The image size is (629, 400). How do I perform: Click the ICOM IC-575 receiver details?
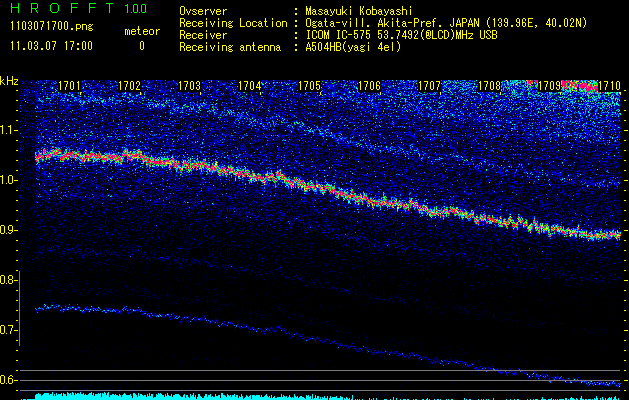click(400, 35)
